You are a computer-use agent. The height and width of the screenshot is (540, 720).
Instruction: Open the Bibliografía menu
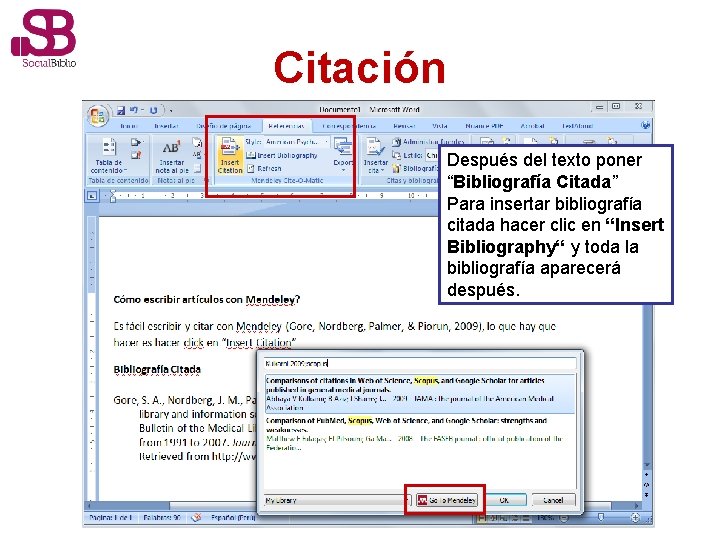pos(416,169)
